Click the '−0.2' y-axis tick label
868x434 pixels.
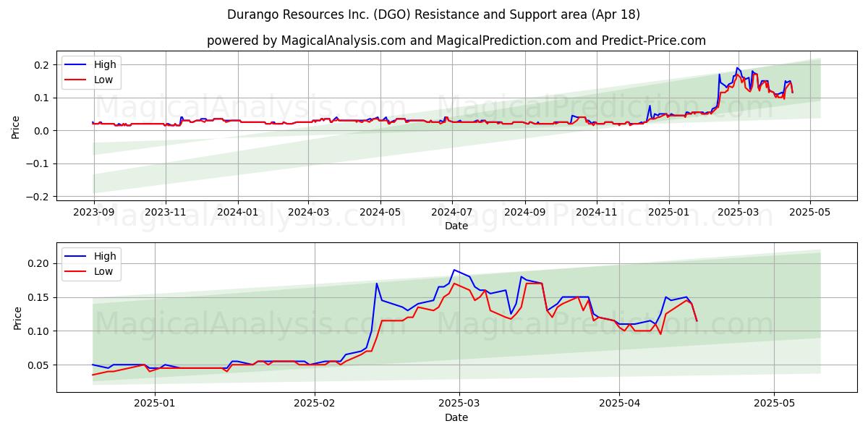[38, 197]
